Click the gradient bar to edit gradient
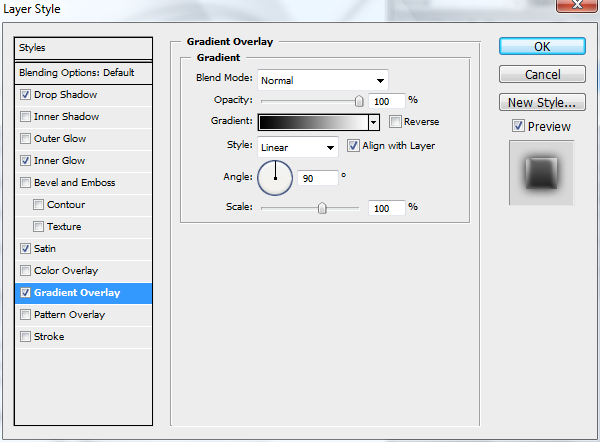600x442 pixels. (x=313, y=123)
